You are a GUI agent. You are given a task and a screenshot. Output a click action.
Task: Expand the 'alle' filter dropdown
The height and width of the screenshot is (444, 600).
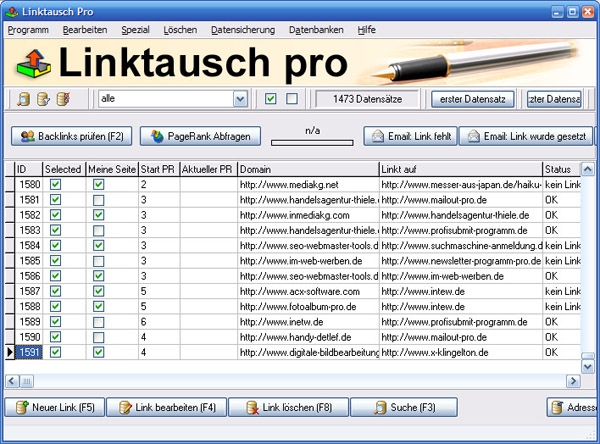(x=240, y=99)
